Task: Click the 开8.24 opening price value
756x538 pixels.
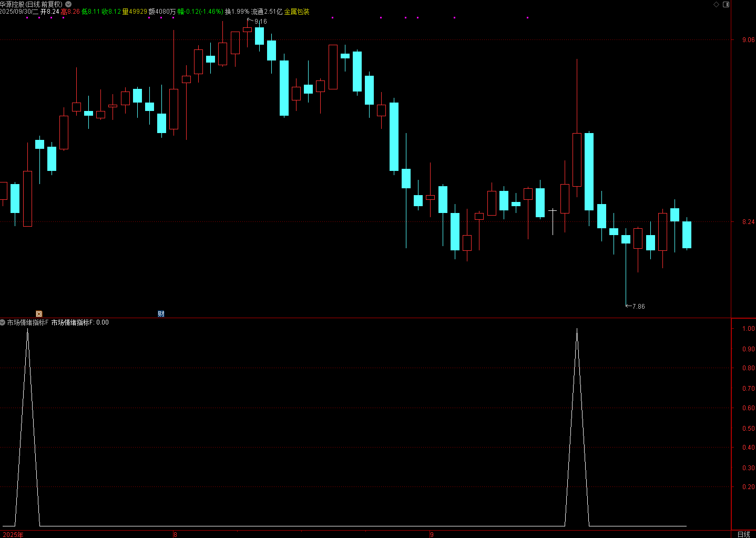Action: (50, 12)
